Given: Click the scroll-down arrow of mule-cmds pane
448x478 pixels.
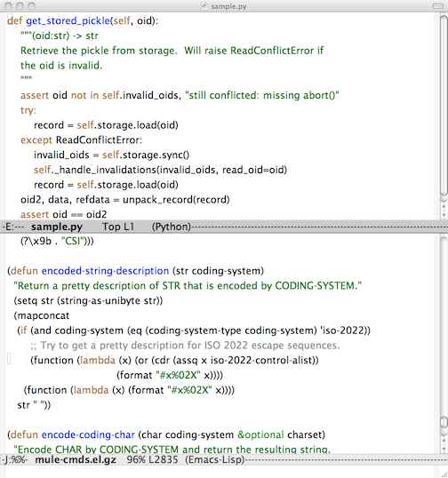Looking at the screenshot, I should pos(444,449).
